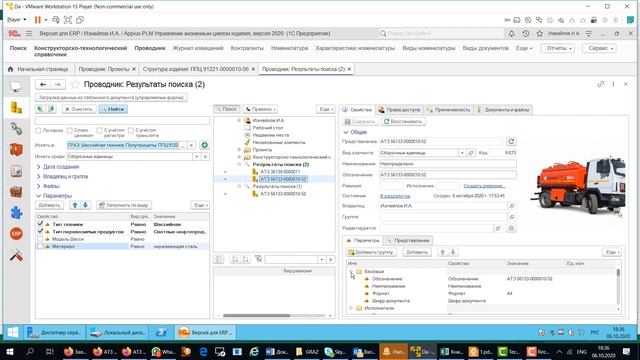640x360 pixels.
Task: Clear the 'Искать среди' field with X
Action: point(205,156)
